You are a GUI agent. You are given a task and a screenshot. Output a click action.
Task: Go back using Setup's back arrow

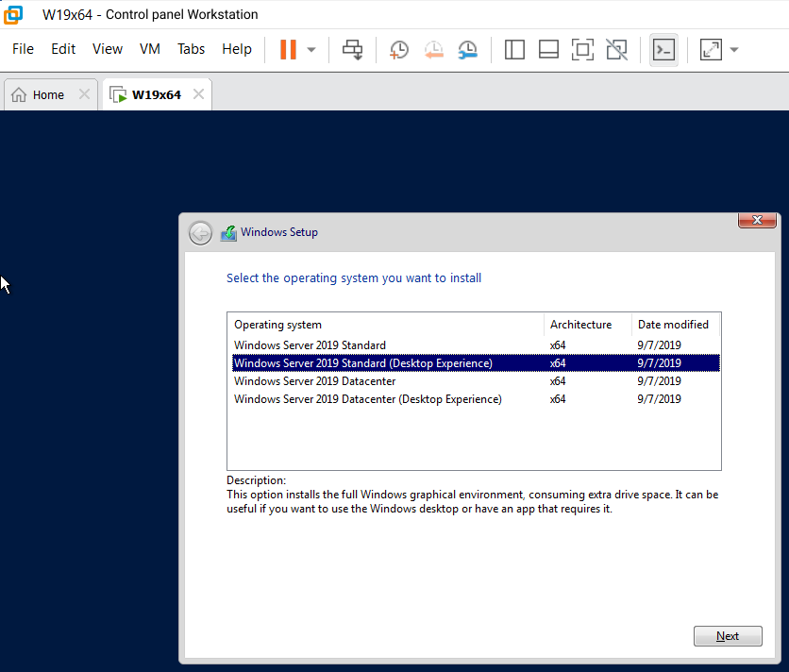coord(200,233)
